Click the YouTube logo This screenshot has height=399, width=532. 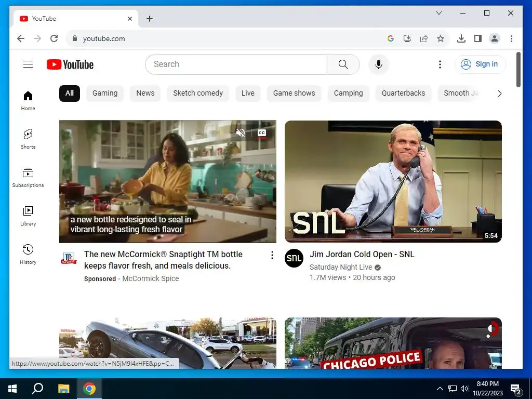(70, 64)
